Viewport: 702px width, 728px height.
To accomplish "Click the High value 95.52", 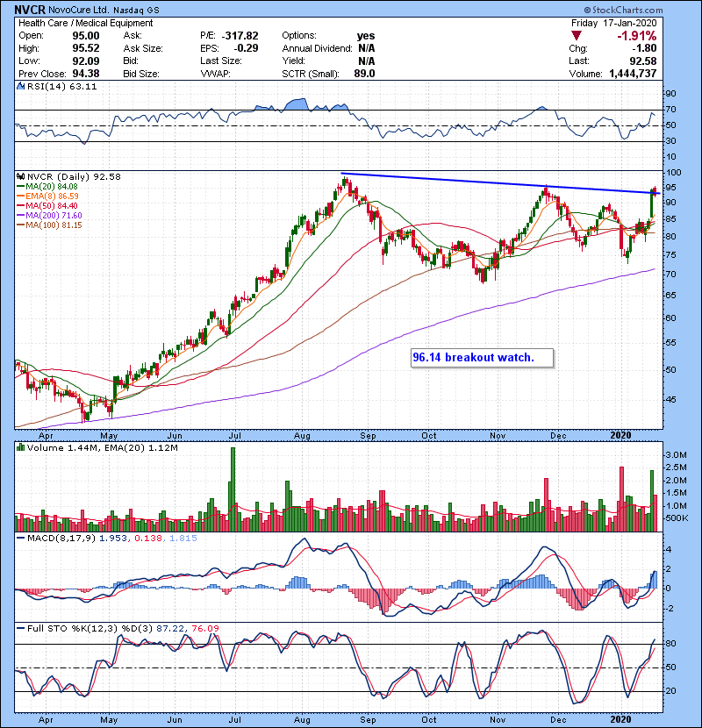I will point(85,48).
